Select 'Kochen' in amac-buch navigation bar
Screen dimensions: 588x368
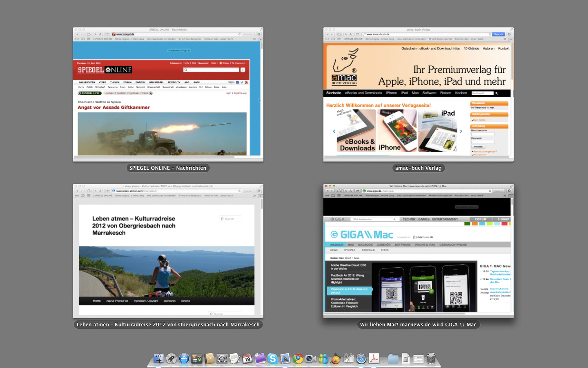tap(461, 93)
